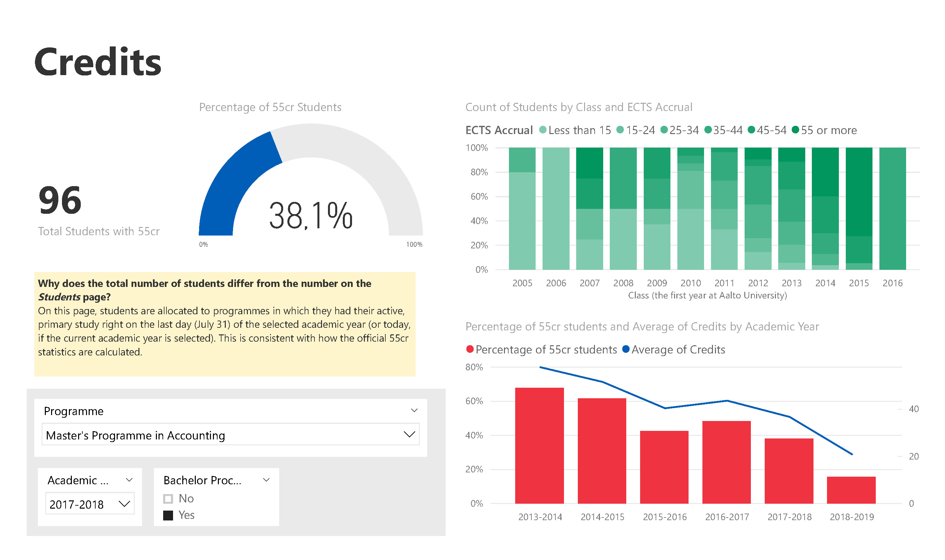Viewport: 945px width, 560px height.
Task: Click the '55 or more' legend circle
Action: tap(795, 130)
